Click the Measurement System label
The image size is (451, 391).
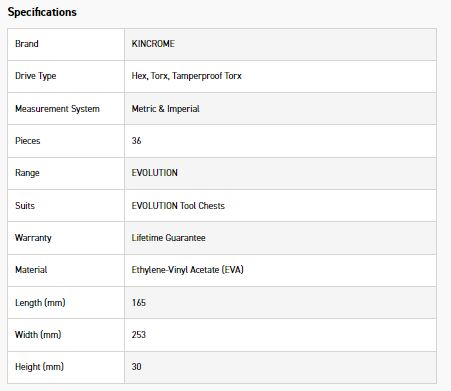(57, 109)
